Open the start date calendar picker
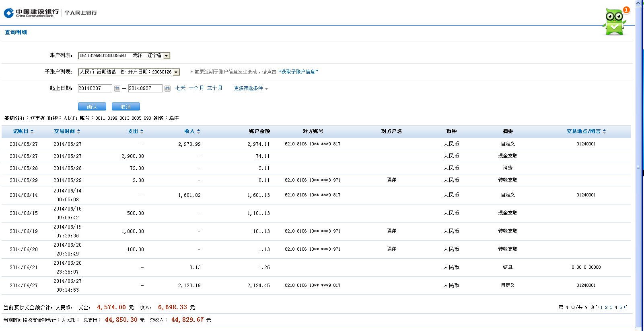 pos(117,88)
